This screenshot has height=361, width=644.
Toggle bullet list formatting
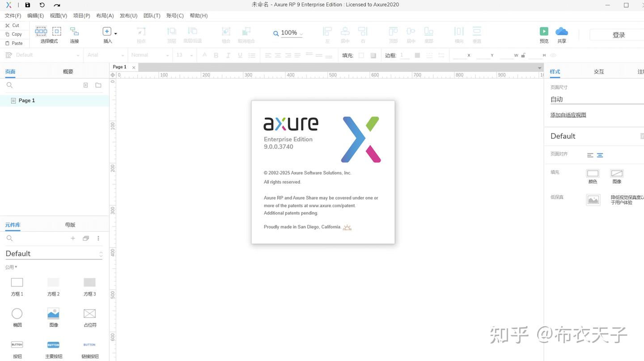252,55
